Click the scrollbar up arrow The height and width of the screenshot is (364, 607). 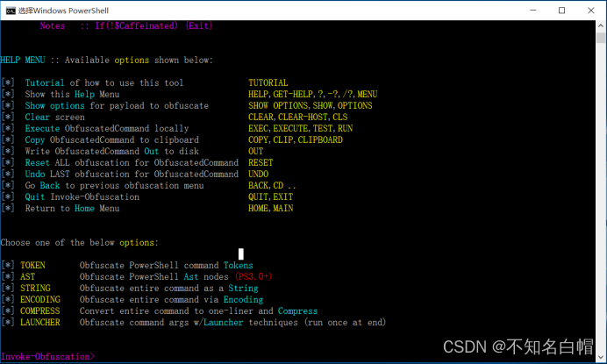[x=600, y=25]
